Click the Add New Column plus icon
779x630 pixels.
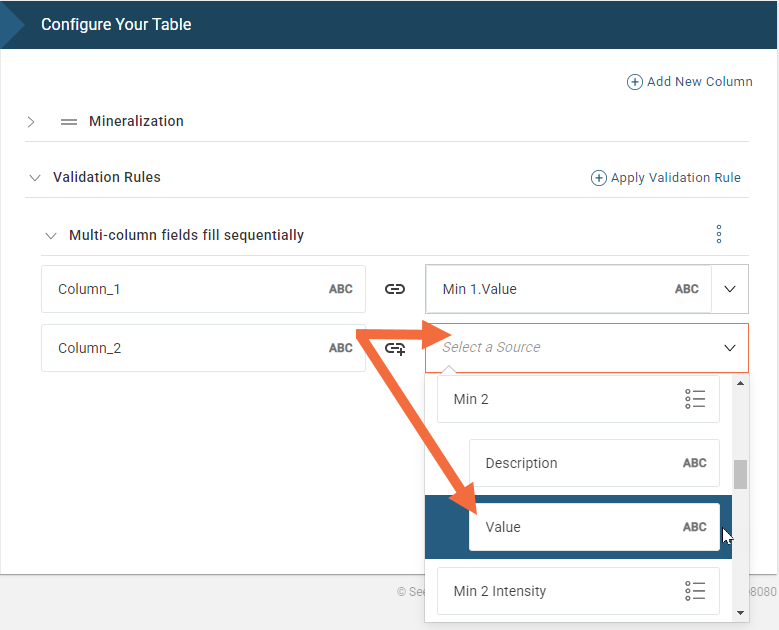[x=634, y=82]
